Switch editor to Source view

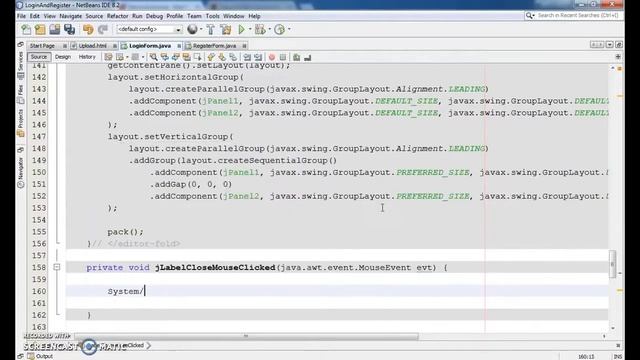click(x=39, y=57)
